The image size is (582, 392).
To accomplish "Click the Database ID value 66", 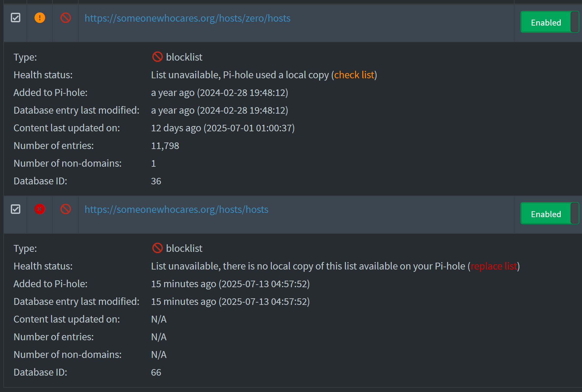I will click(156, 372).
